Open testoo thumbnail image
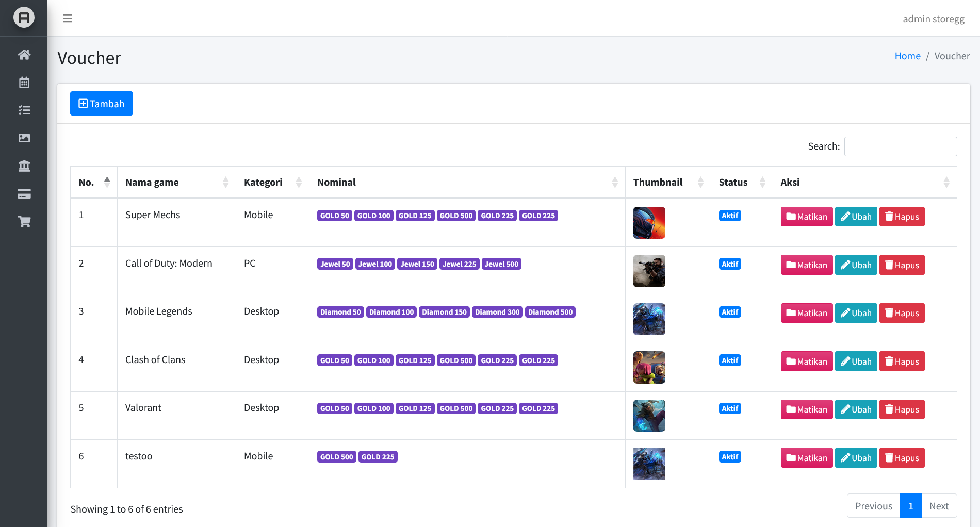This screenshot has height=527, width=980. (649, 464)
